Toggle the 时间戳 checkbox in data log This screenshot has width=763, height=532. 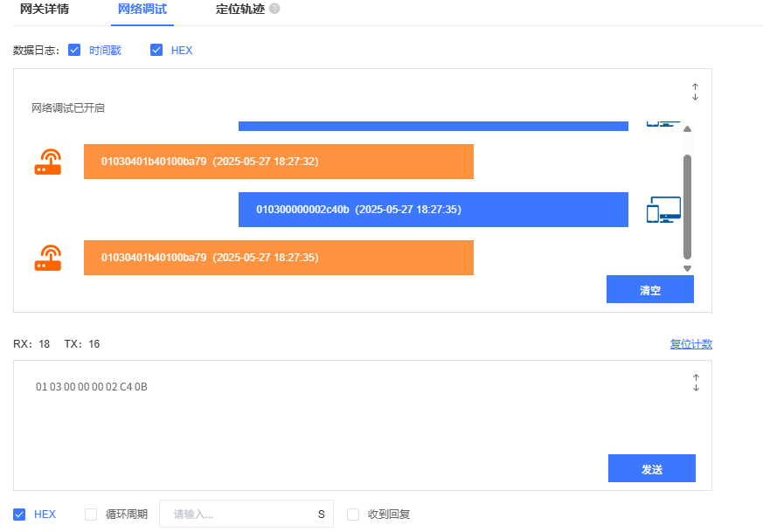point(74,50)
